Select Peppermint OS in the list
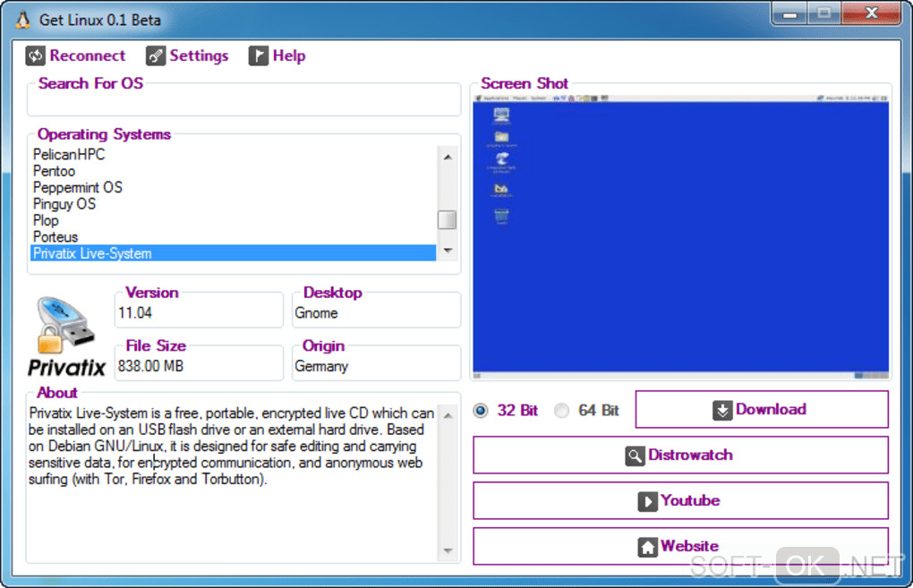Screen dimensions: 913x588 233,187
